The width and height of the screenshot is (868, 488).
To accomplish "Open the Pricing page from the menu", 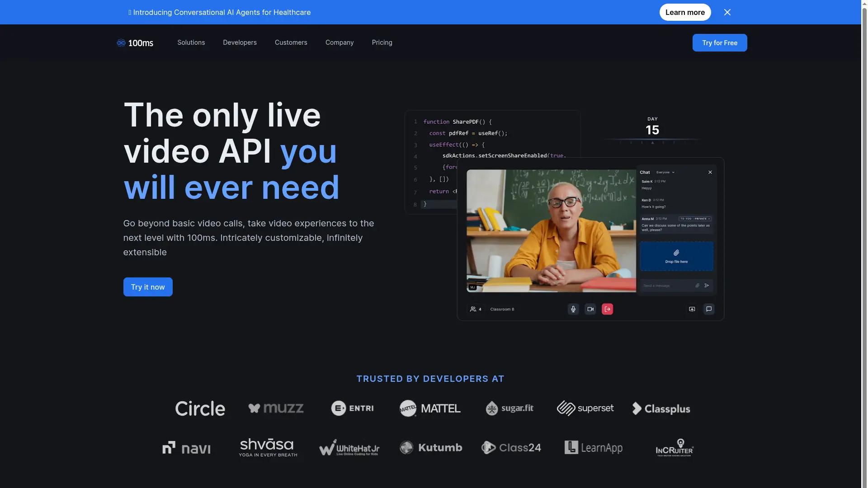I will click(382, 42).
